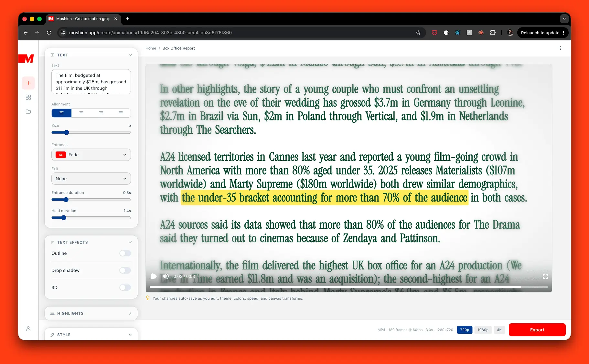Close the Moshion browser tab
The image size is (589, 364).
pos(116,19)
